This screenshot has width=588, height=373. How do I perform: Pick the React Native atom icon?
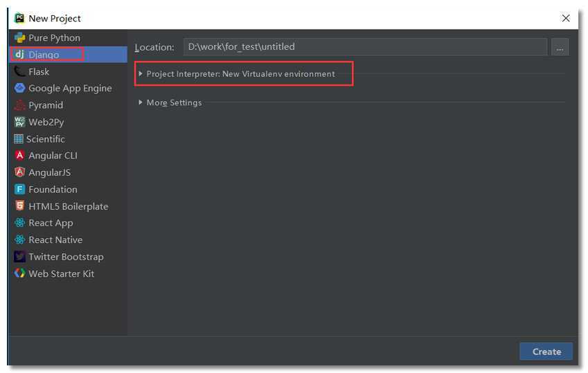pos(19,239)
